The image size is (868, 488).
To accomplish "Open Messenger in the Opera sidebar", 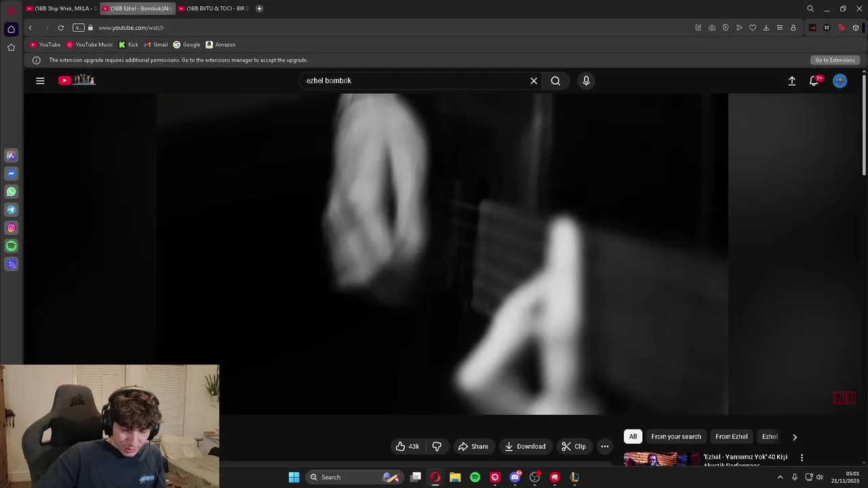I will pos(11,174).
